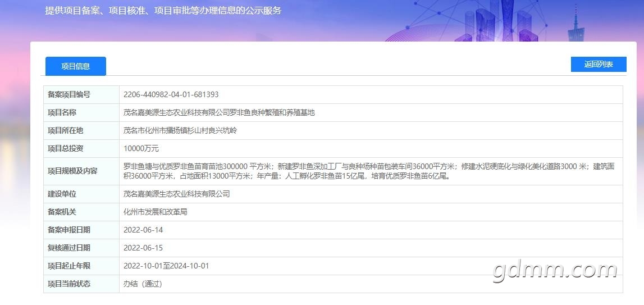Screen dimensions: 644x305
Task: Click the 项目名称 value text
Action: coord(219,113)
